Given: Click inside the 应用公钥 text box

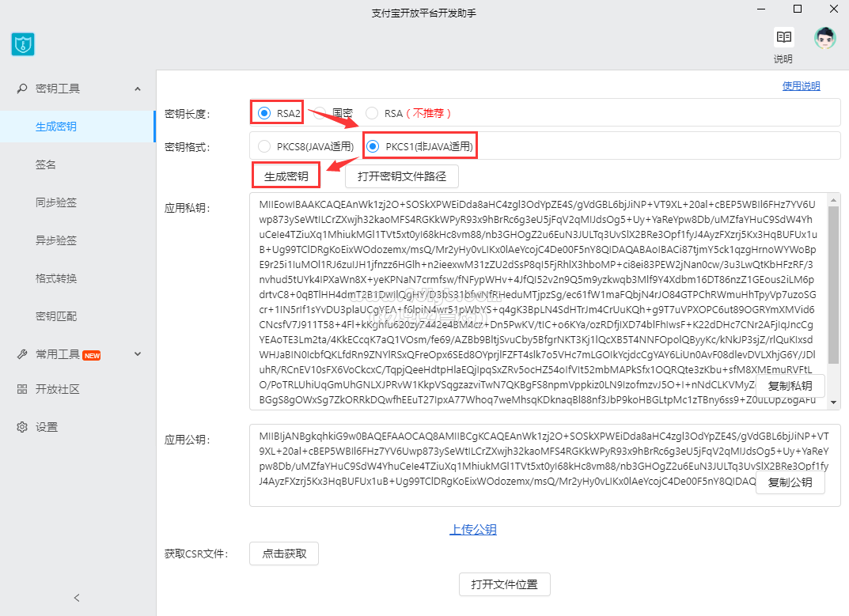Looking at the screenshot, I should 544,466.
